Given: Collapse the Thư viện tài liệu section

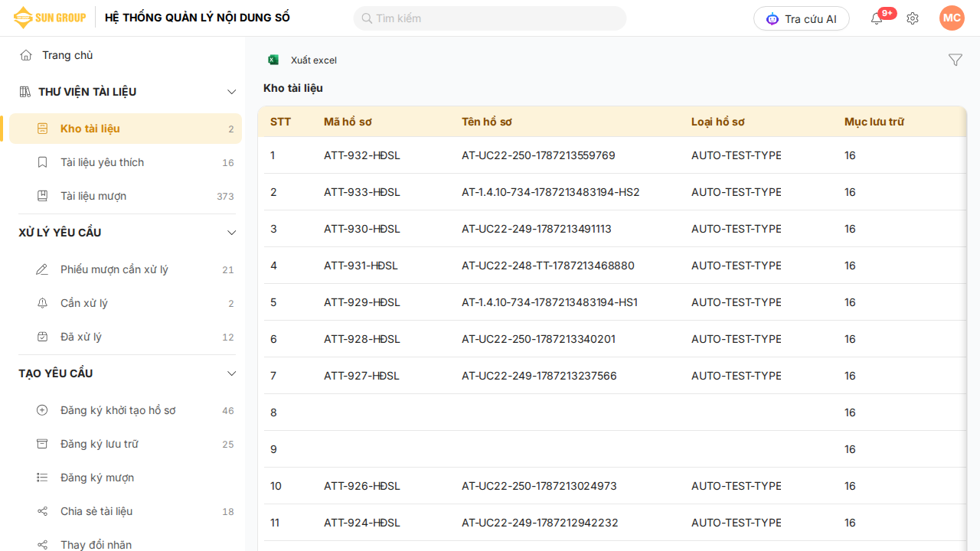Looking at the screenshot, I should coord(232,92).
